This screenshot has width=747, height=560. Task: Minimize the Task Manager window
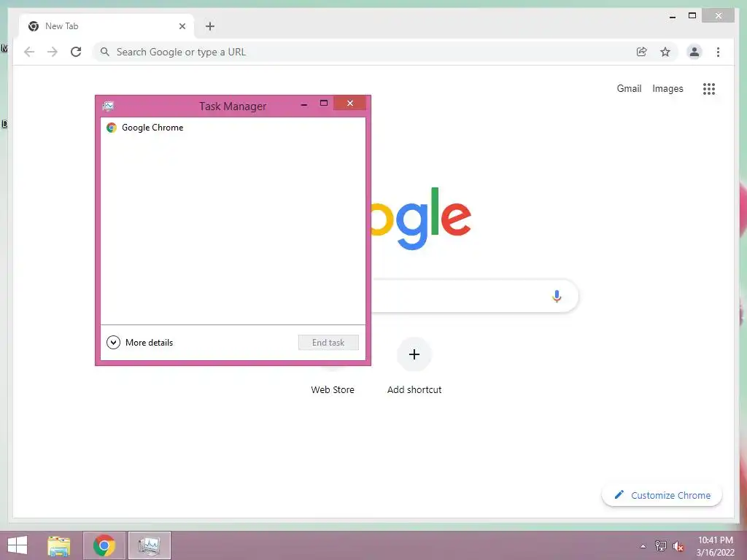point(304,104)
